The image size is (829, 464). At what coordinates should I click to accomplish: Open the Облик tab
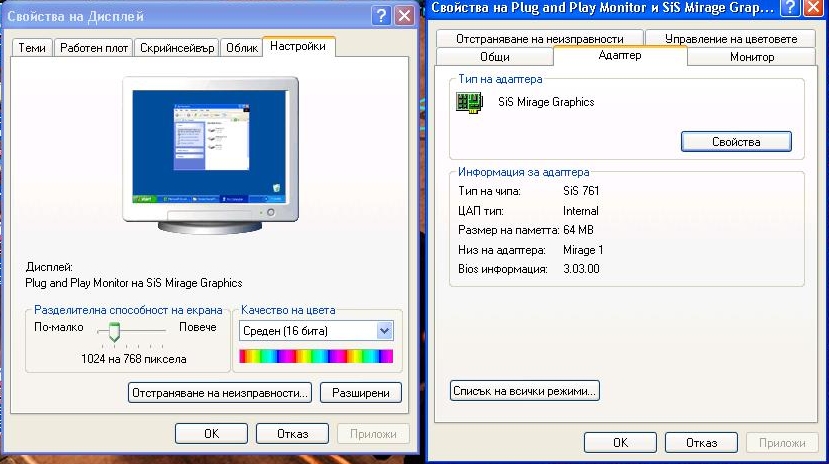[242, 48]
